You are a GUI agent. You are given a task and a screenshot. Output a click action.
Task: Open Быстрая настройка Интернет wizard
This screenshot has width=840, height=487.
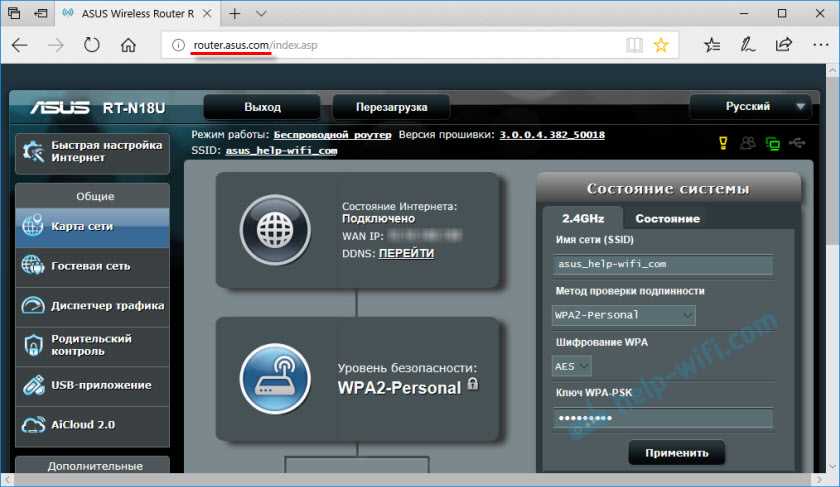pos(93,152)
